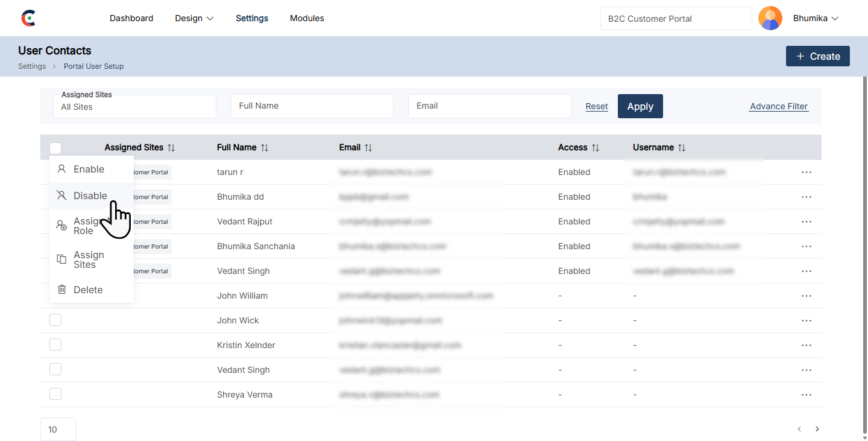
Task: Click the Create button
Action: [x=817, y=56]
